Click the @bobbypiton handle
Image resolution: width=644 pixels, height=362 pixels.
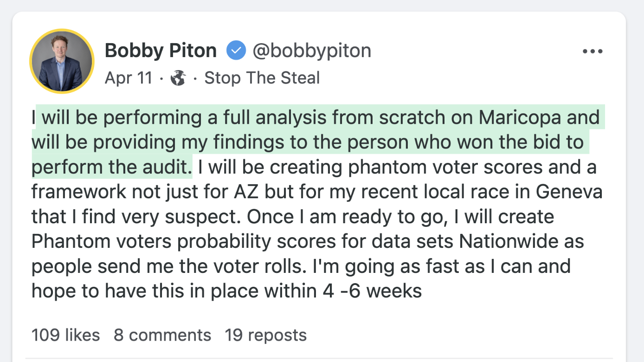312,50
